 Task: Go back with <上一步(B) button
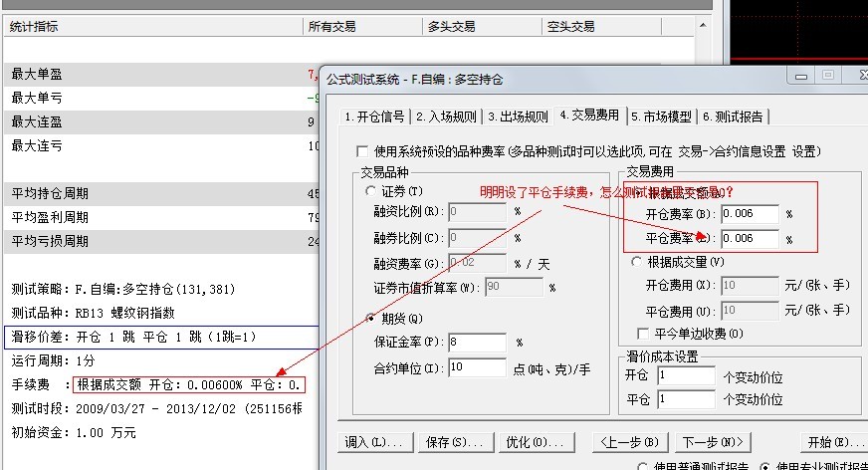(630, 442)
